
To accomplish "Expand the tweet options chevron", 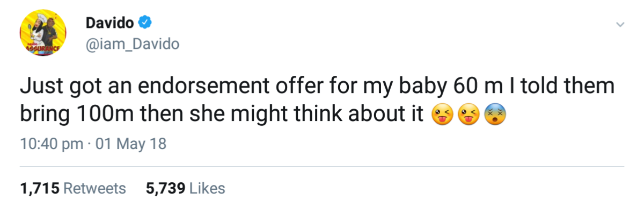I will (620, 25).
